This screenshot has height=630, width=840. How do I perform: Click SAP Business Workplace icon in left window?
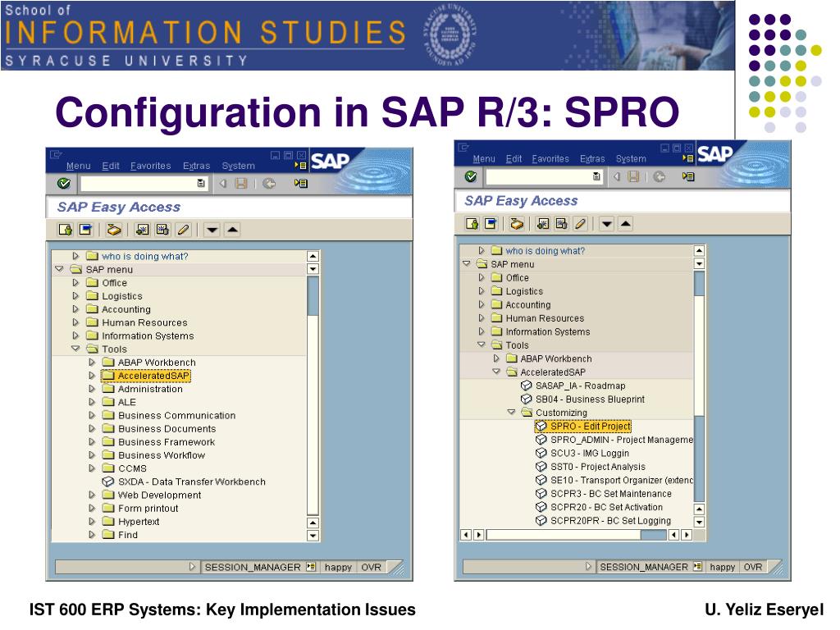[x=113, y=230]
